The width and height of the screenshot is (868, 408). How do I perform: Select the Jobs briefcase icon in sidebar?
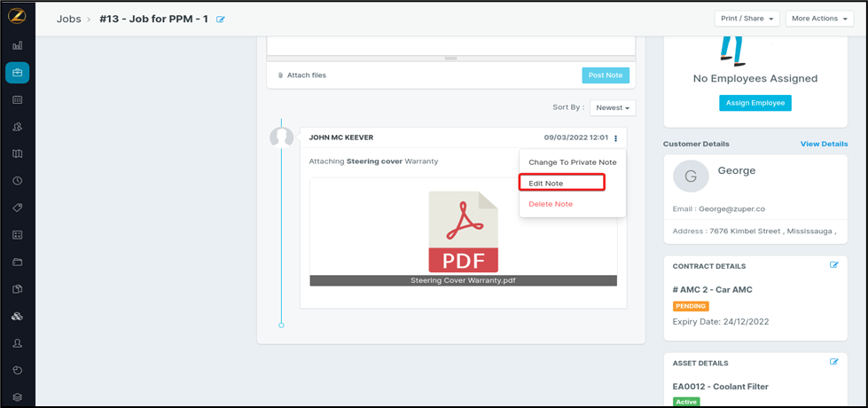point(17,73)
